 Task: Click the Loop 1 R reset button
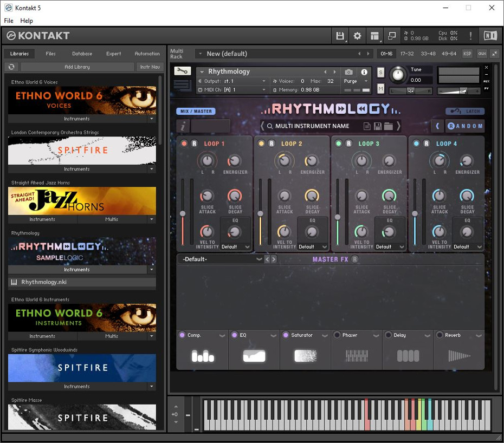(195, 144)
